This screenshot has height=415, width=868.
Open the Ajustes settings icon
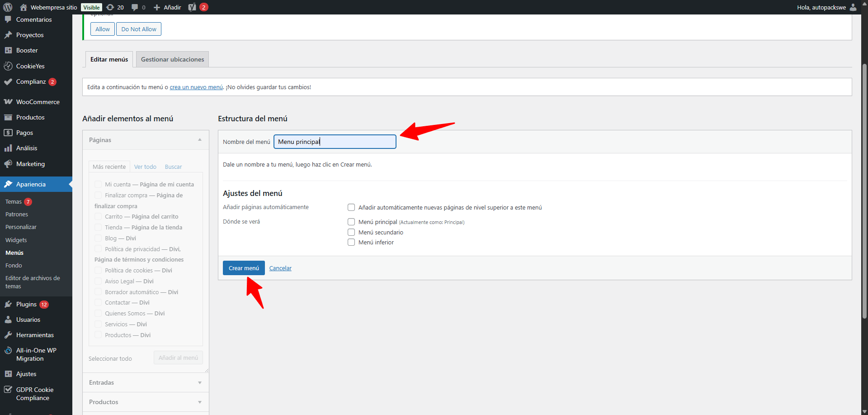pyautogui.click(x=8, y=374)
